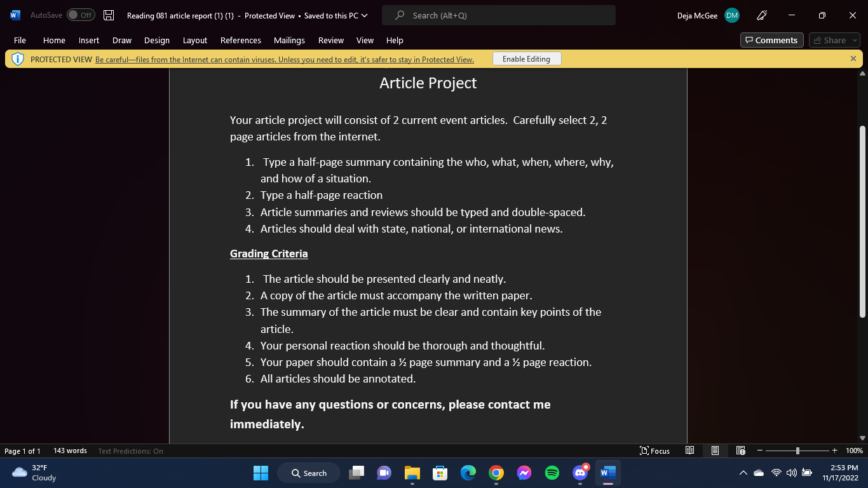Click the zoom out minus icon
This screenshot has height=488, width=868.
pos(760,451)
